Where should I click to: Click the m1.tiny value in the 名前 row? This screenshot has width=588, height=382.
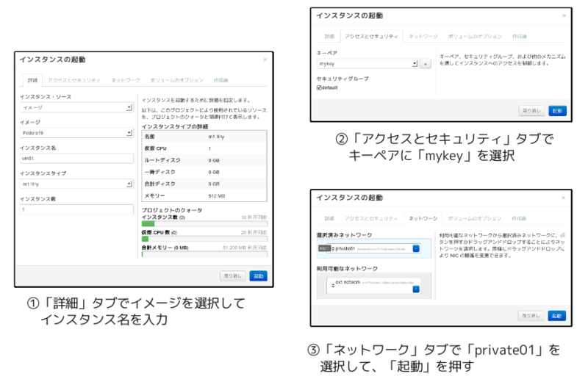tap(216, 137)
